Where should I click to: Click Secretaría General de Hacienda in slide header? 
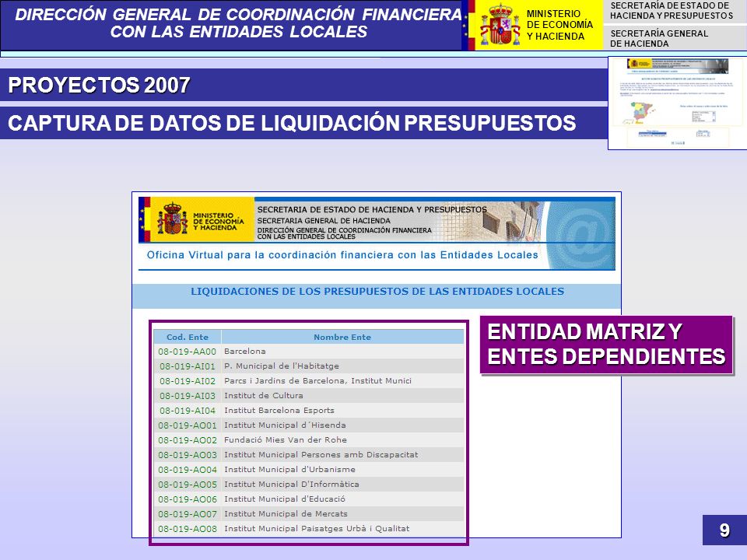659,39
